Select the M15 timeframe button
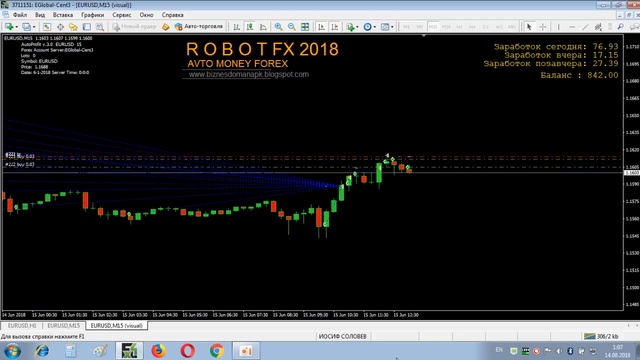This screenshot has height=360, width=640. point(433,27)
